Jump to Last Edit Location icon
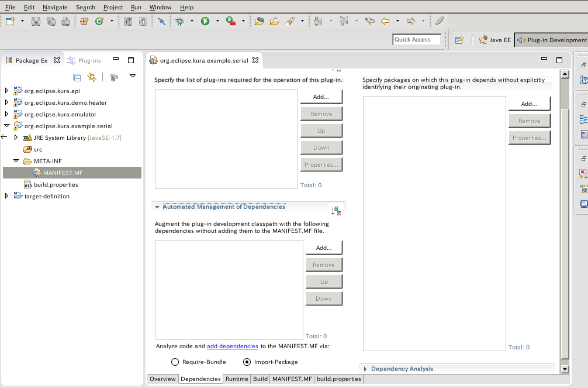588x388 pixels. (x=370, y=21)
